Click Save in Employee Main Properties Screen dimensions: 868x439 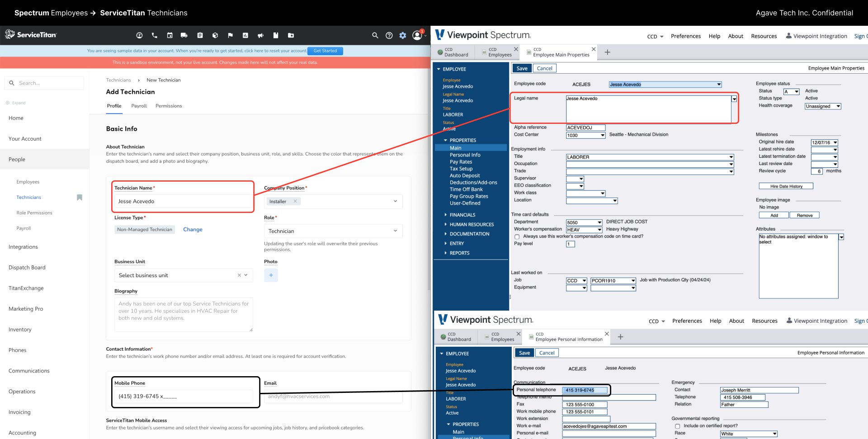pos(522,69)
